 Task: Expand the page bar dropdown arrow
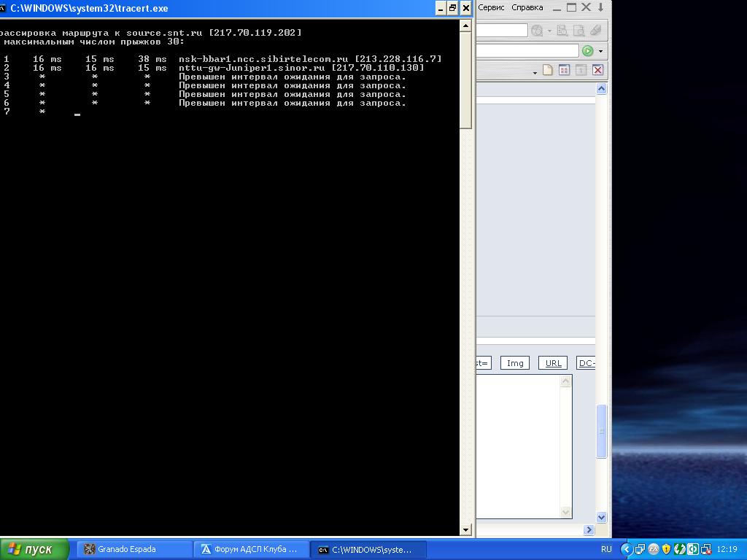535,72
